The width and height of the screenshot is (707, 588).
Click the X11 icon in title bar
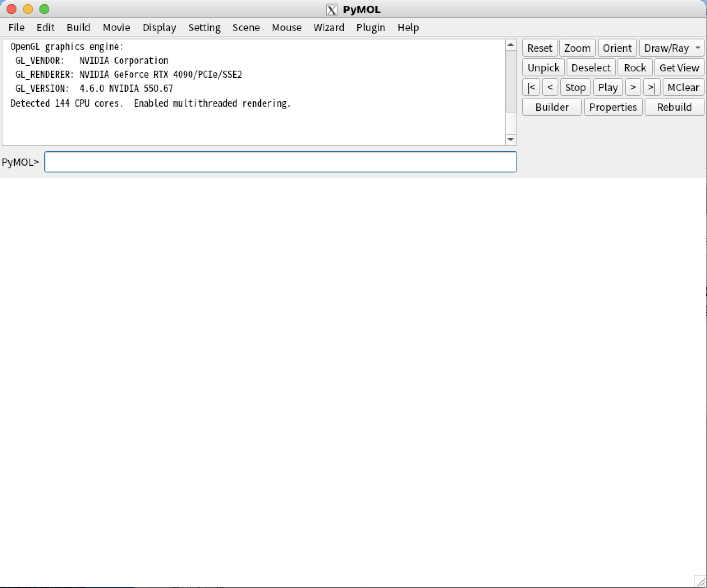332,9
